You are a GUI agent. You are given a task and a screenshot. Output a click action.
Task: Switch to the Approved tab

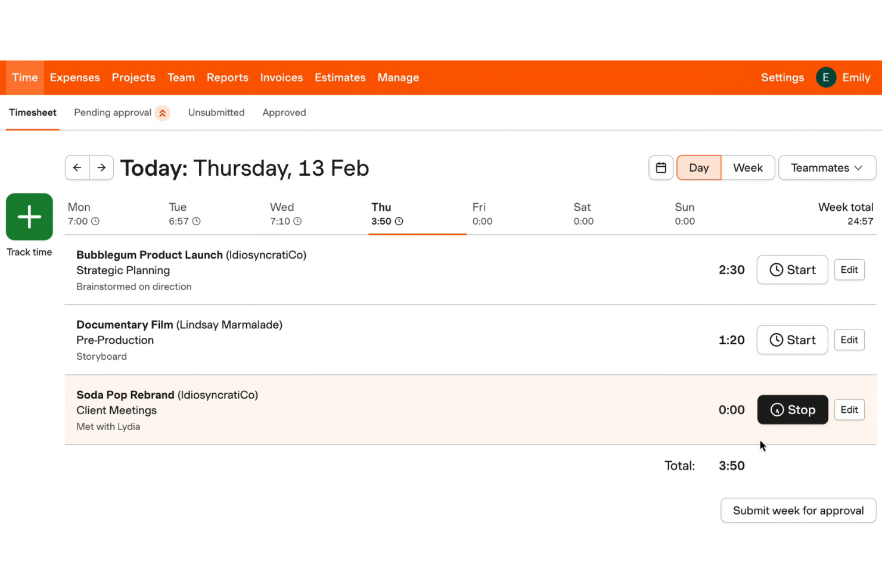[284, 113]
